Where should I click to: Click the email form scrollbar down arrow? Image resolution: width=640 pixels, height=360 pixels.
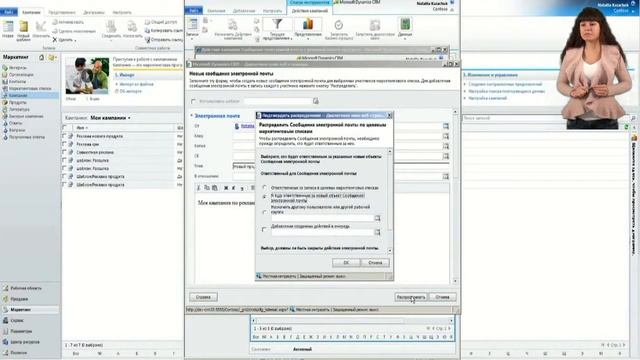(455, 281)
